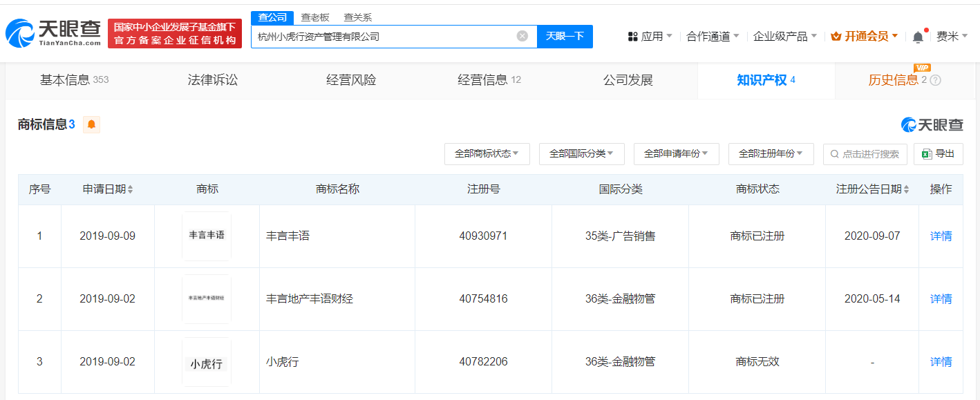Clear the search box with X icon
This screenshot has height=400, width=980.
point(522,36)
